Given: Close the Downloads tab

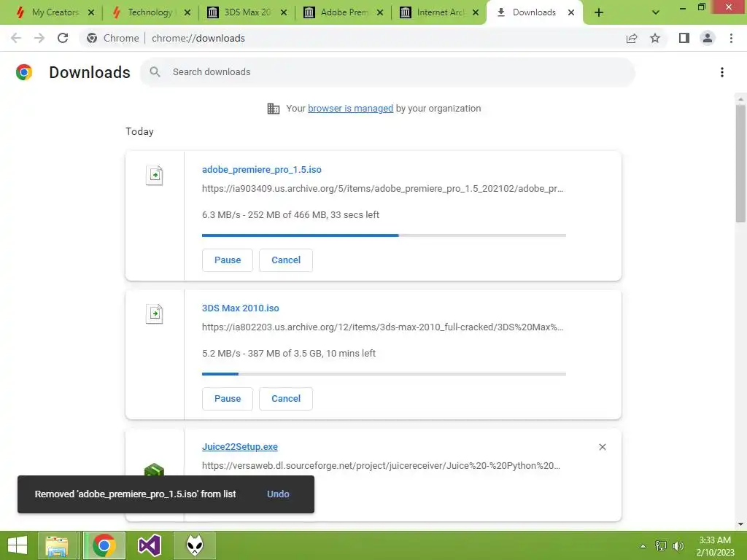Looking at the screenshot, I should (571, 12).
